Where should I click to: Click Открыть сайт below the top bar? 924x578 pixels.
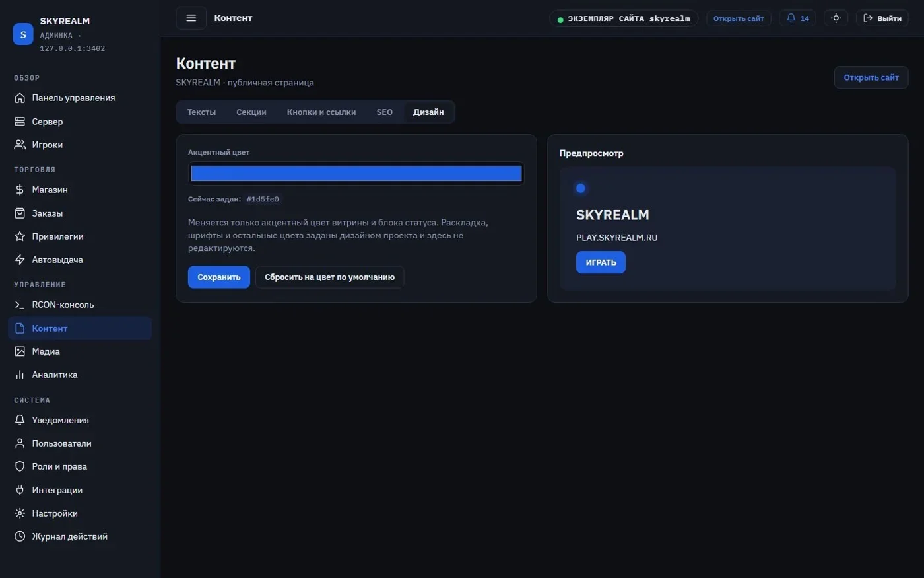click(x=871, y=77)
